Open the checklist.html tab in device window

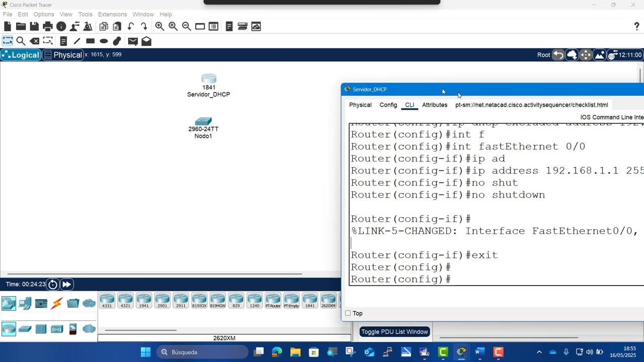532,105
